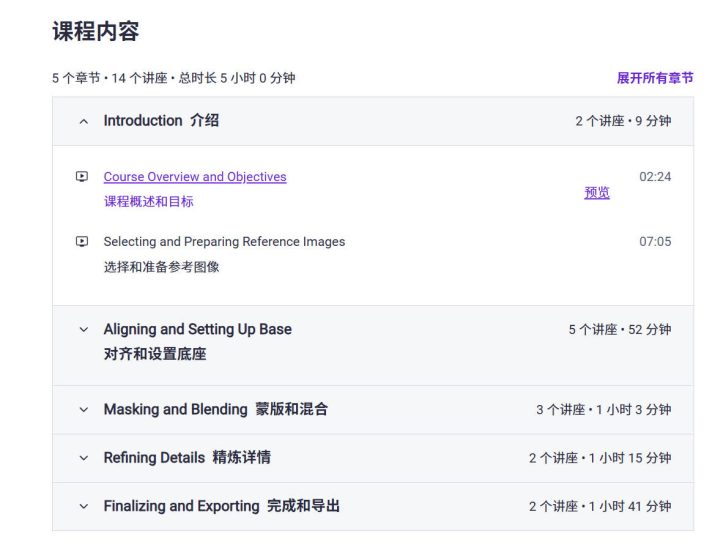Click the Introduction 介绍 section header title
This screenshot has height=550, width=715.
point(161,121)
